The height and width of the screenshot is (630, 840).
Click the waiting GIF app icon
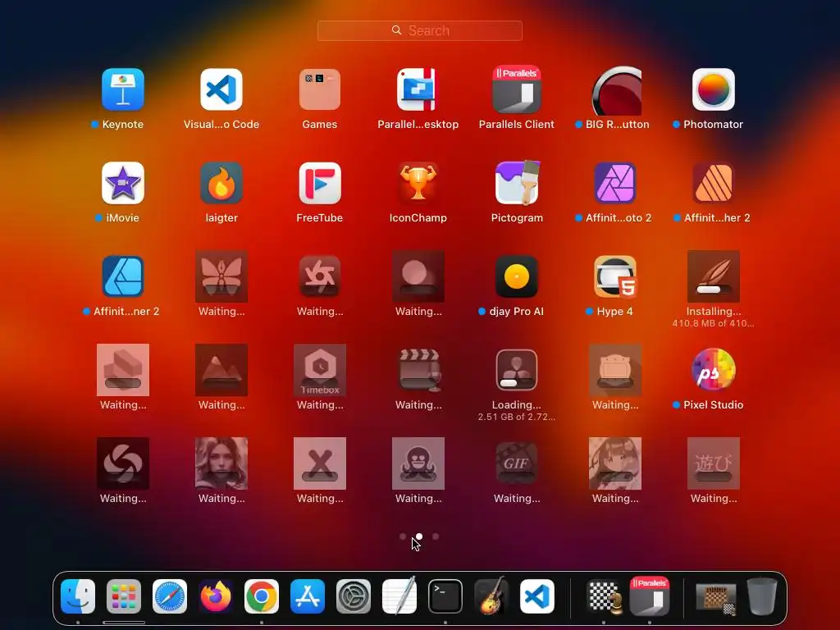pyautogui.click(x=517, y=463)
